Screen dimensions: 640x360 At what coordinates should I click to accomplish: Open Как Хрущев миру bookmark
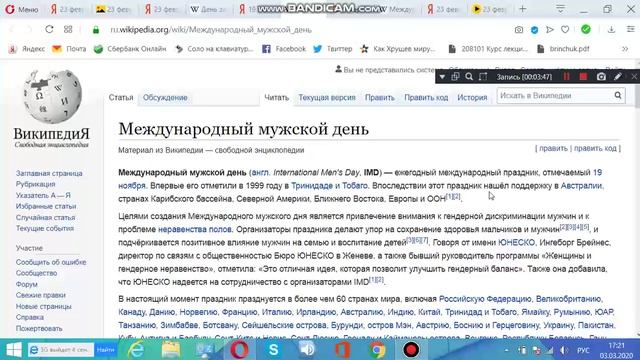(398, 49)
